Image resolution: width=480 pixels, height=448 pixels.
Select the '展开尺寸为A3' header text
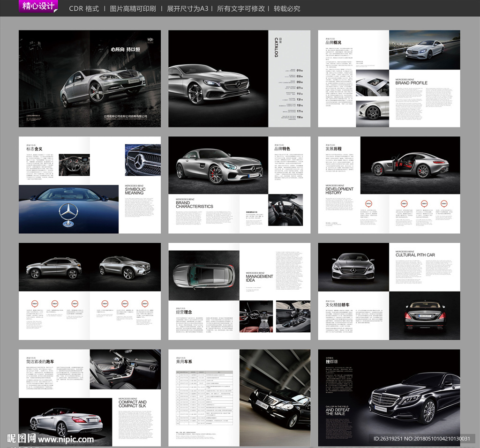[187, 8]
